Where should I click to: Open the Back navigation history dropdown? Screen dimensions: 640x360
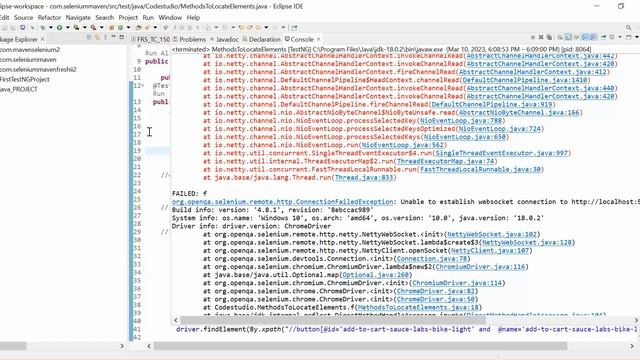(x=266, y=27)
